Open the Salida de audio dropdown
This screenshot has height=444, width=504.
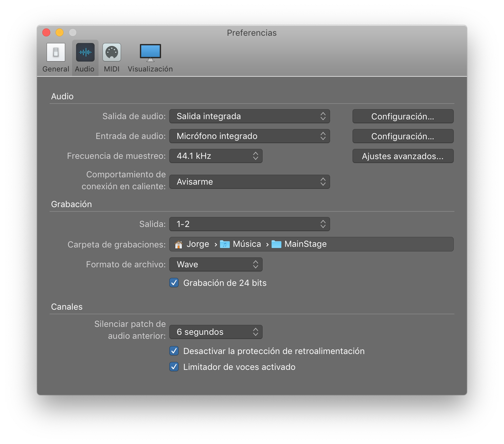coord(250,116)
